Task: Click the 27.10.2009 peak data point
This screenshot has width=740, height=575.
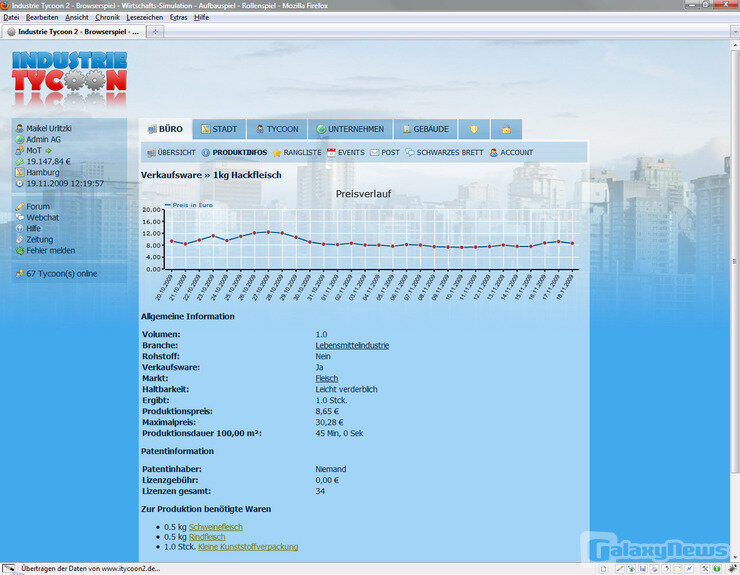Action: click(269, 232)
